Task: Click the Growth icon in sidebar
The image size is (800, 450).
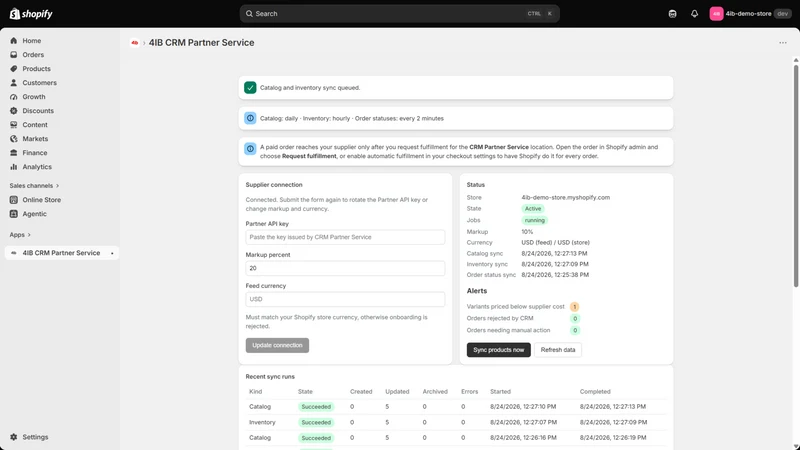Action: (x=14, y=96)
